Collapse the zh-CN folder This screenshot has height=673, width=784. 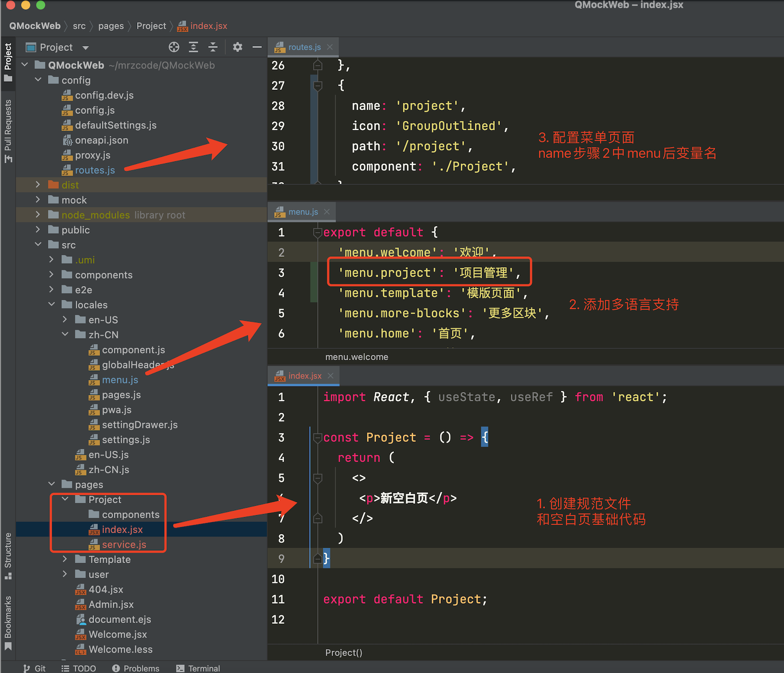click(65, 335)
